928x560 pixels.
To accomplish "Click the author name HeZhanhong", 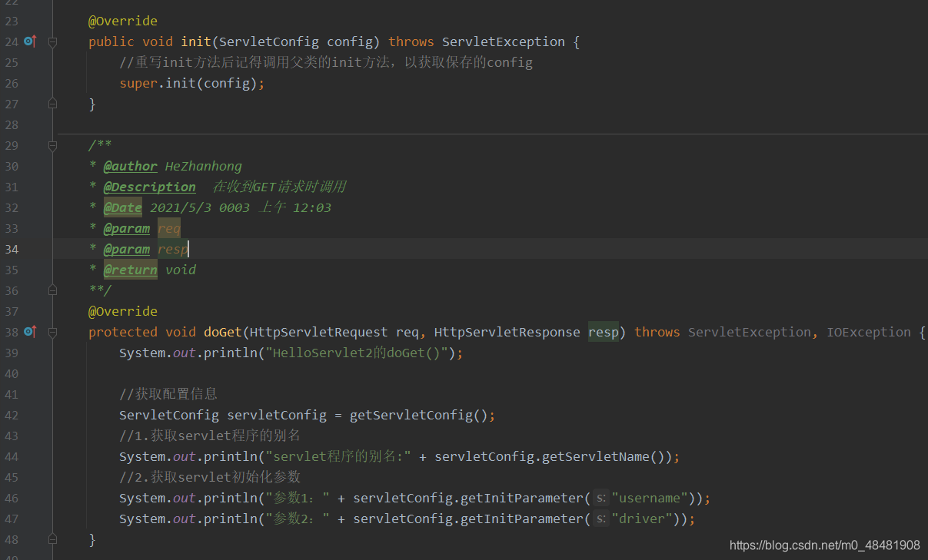I will point(204,166).
